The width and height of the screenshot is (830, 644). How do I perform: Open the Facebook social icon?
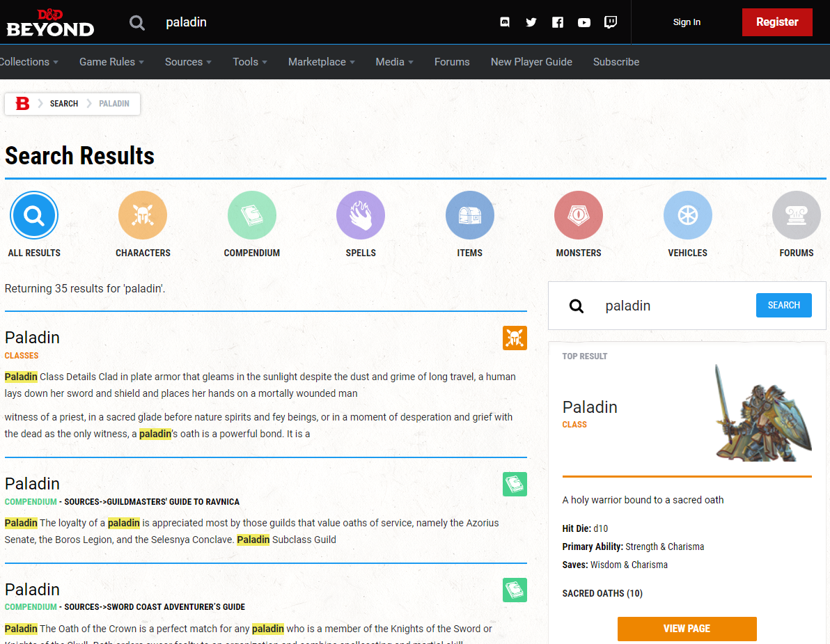(x=557, y=22)
